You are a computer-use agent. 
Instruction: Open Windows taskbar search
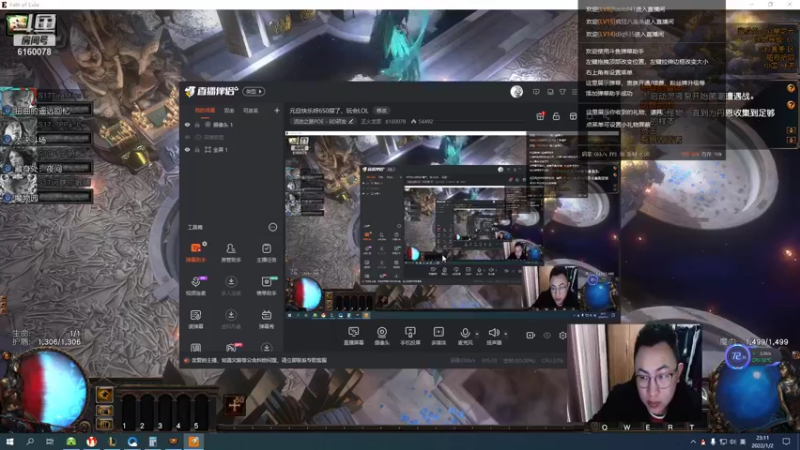point(30,442)
